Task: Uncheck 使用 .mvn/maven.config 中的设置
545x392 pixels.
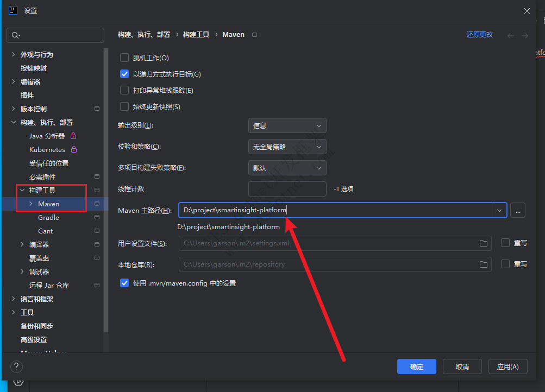Action: click(124, 283)
